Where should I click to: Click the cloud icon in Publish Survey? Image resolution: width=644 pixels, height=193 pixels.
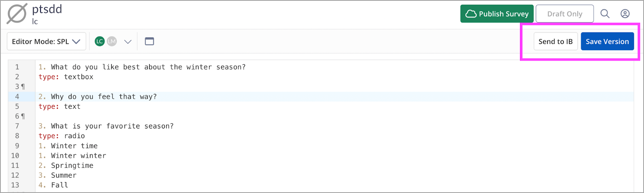pos(471,14)
